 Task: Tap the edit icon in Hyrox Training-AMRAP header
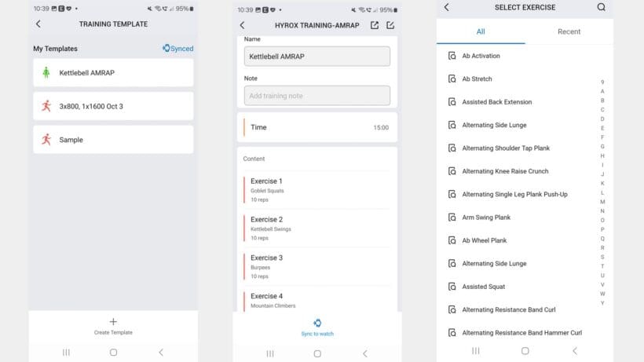390,25
